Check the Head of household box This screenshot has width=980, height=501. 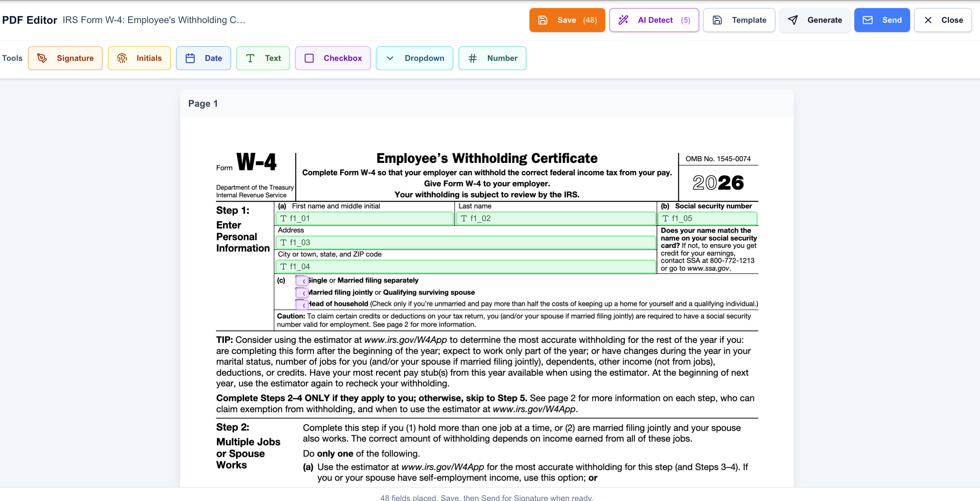pos(302,305)
